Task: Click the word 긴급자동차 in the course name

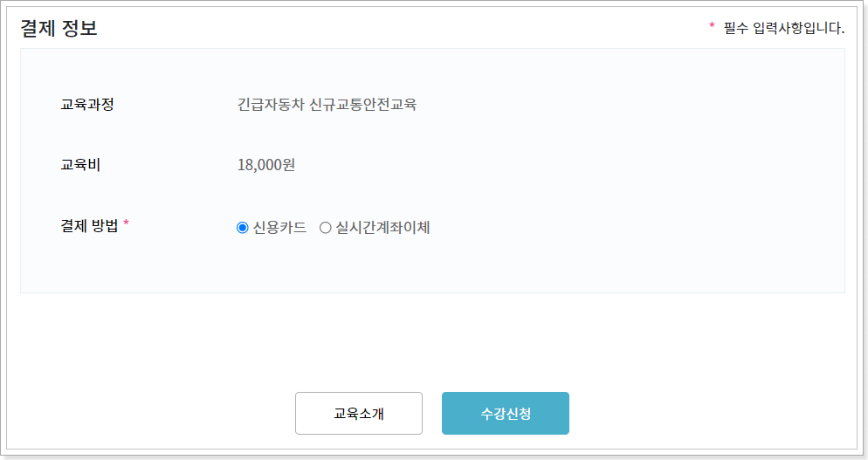Action: click(271, 104)
